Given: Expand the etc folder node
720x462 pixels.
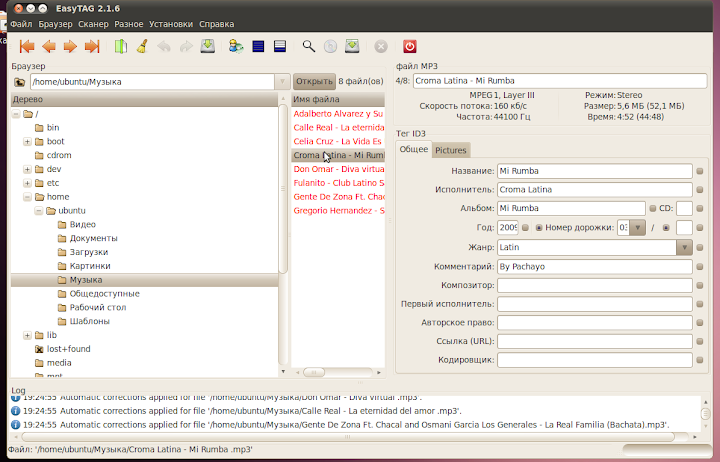Looking at the screenshot, I should click(28, 183).
